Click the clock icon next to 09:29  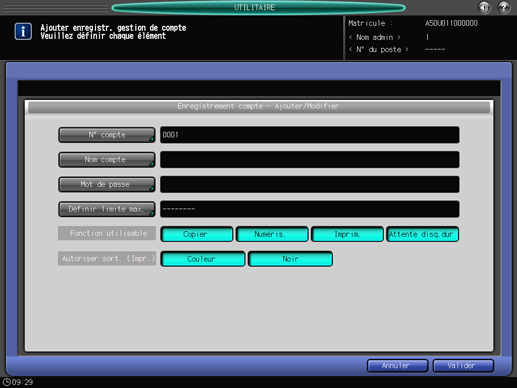coord(6,382)
